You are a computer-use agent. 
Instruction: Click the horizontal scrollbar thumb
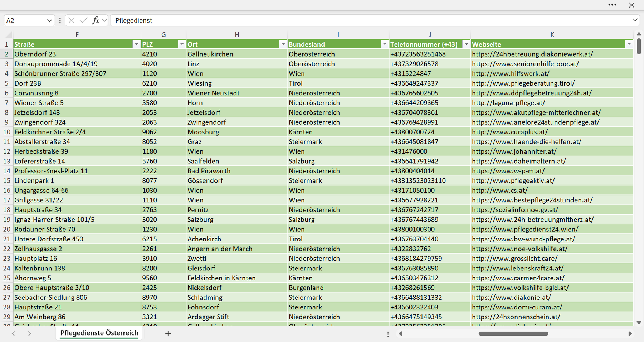pyautogui.click(x=513, y=333)
